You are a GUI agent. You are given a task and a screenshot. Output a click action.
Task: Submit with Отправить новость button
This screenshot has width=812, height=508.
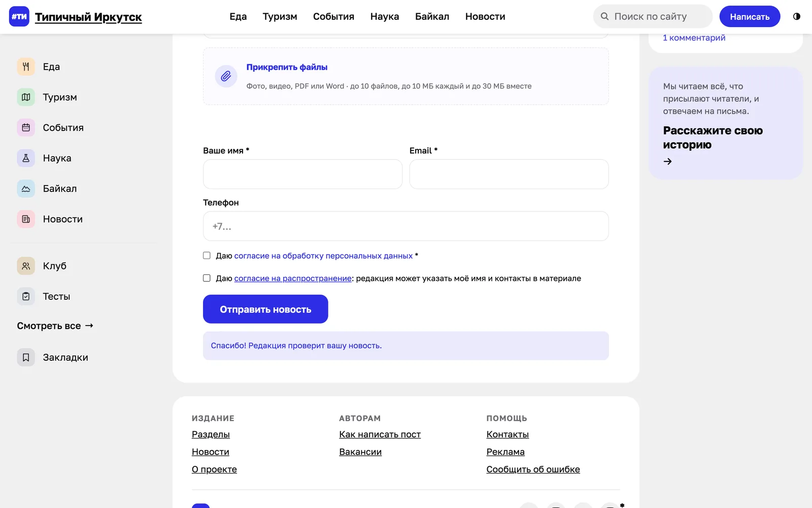point(265,309)
